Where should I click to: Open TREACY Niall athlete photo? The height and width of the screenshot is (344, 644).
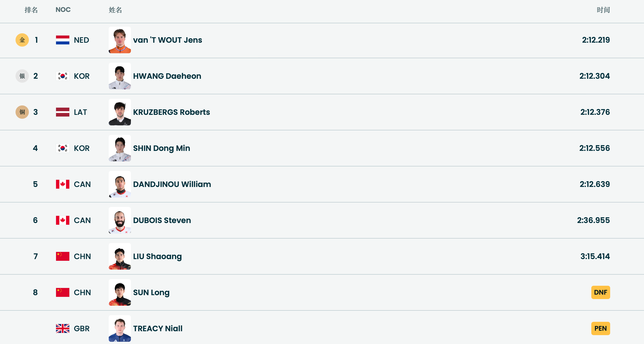120,328
